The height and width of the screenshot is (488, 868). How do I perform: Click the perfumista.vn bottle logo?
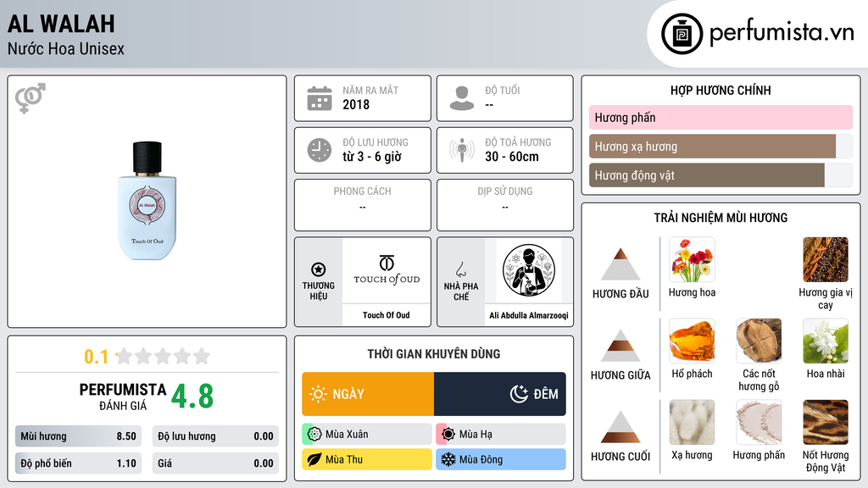(682, 34)
